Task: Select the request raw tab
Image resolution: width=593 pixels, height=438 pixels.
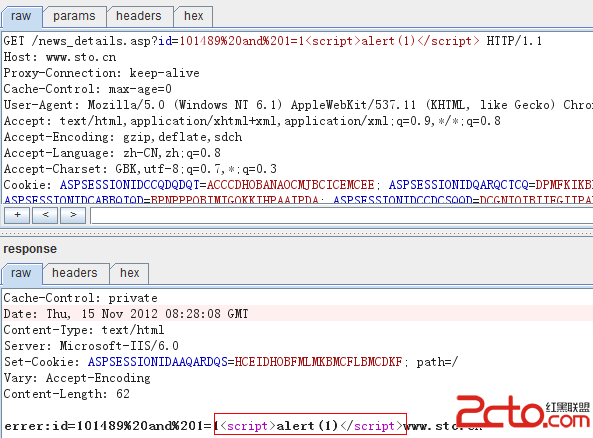Action: tap(21, 16)
